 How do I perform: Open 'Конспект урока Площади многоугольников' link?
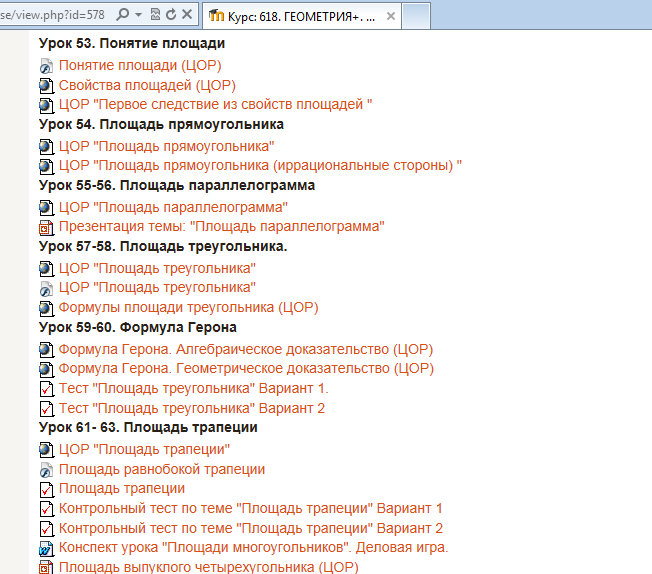[x=254, y=547]
